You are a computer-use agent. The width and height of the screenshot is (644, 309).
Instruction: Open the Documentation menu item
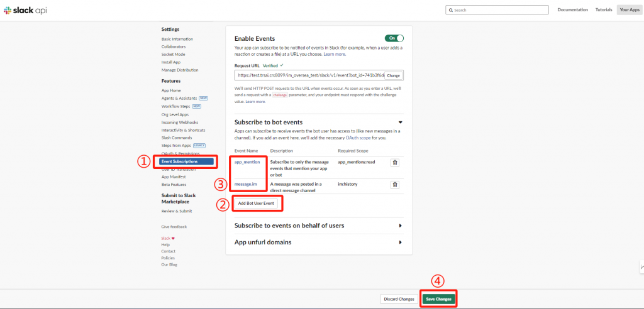pyautogui.click(x=572, y=10)
